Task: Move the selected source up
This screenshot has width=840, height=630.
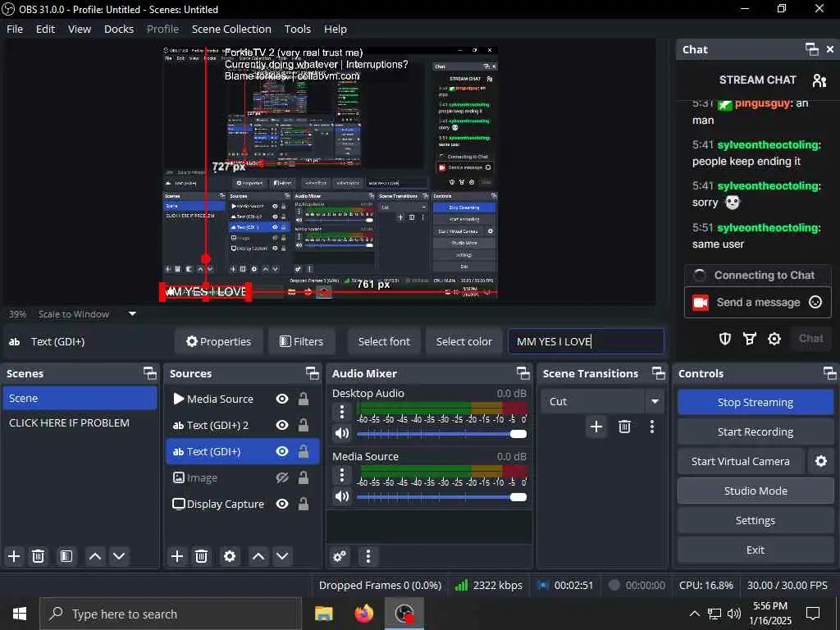Action: (x=258, y=556)
